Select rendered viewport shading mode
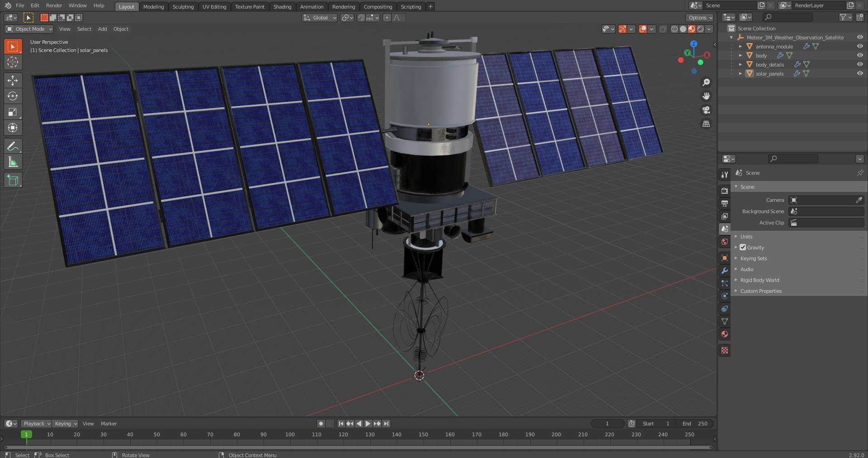The height and width of the screenshot is (458, 868). [700, 29]
